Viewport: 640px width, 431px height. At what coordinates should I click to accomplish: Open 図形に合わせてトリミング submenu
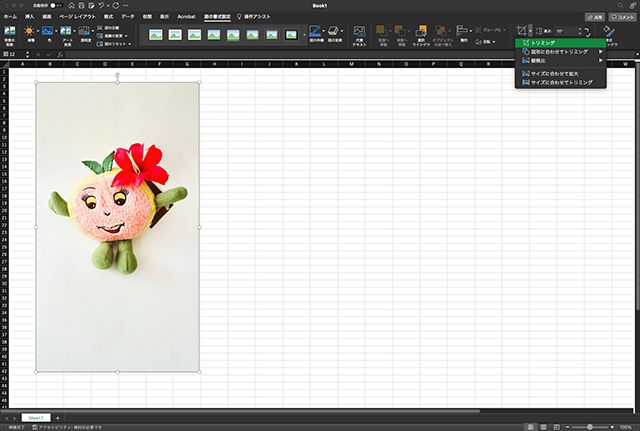pos(560,51)
